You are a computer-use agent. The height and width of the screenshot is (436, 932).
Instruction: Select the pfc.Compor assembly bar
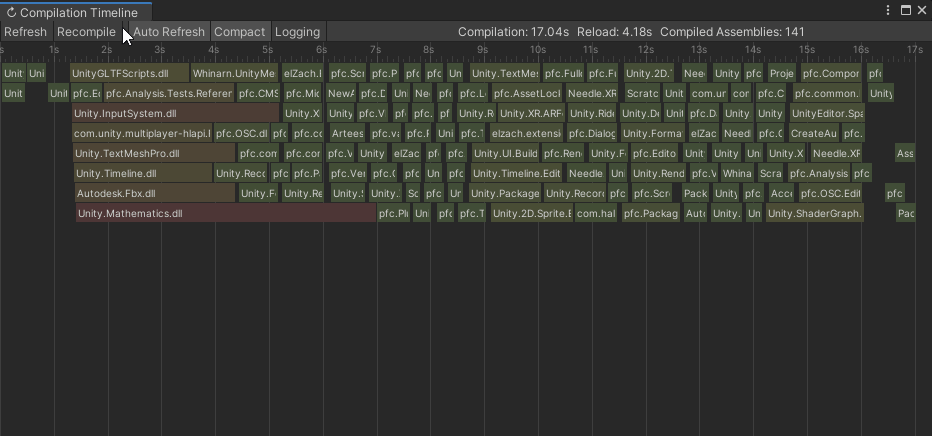pyautogui.click(x=831, y=74)
